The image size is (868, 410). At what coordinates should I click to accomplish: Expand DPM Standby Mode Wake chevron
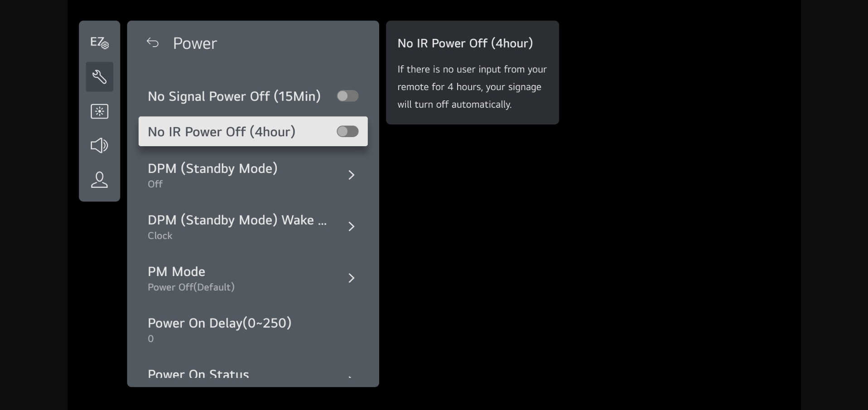click(x=351, y=227)
